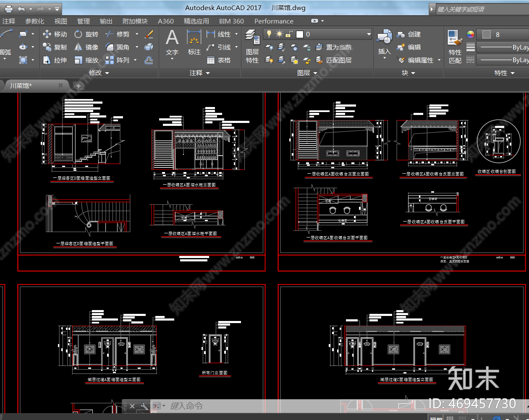Click Match Layer (匹配图层) button
This screenshot has height=420, width=529.
pyautogui.click(x=333, y=60)
